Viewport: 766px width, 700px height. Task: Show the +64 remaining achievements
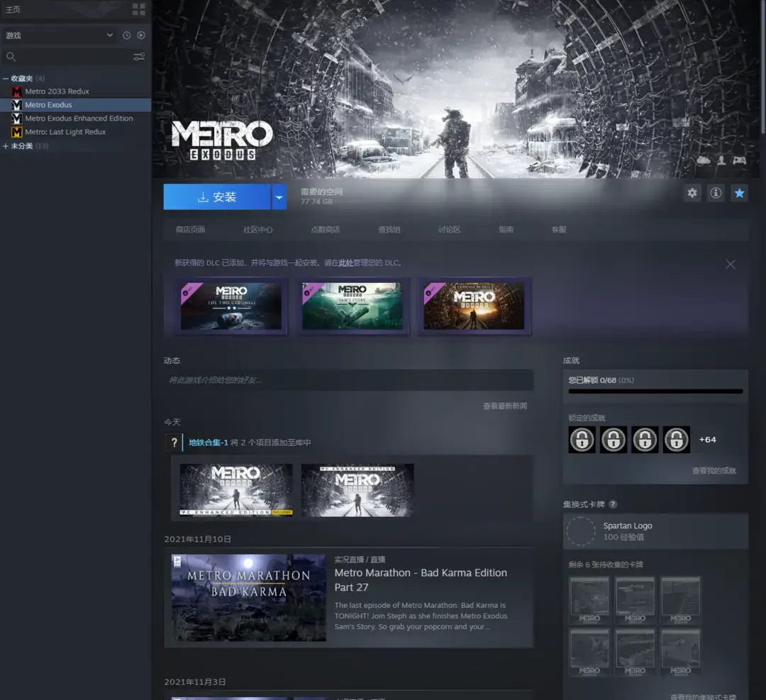click(x=707, y=440)
